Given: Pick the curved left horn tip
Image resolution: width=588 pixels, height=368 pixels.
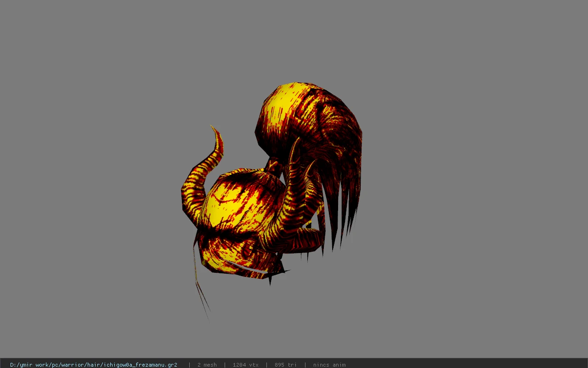Looking at the screenshot, I should (217, 138).
